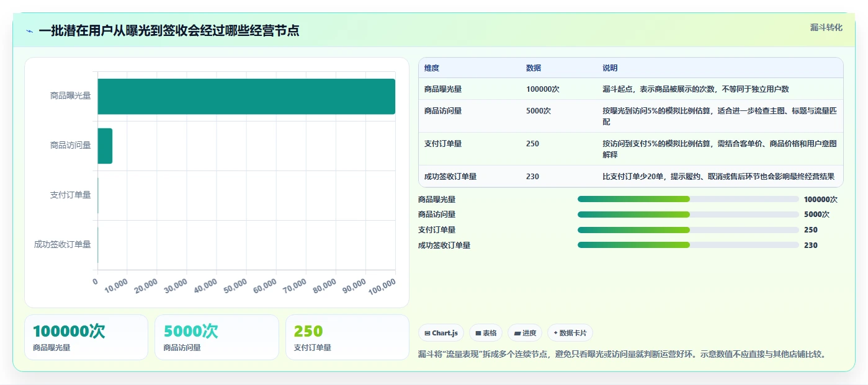Click the footnote starting with 漏斗将
The height and width of the screenshot is (385, 868).
point(622,355)
